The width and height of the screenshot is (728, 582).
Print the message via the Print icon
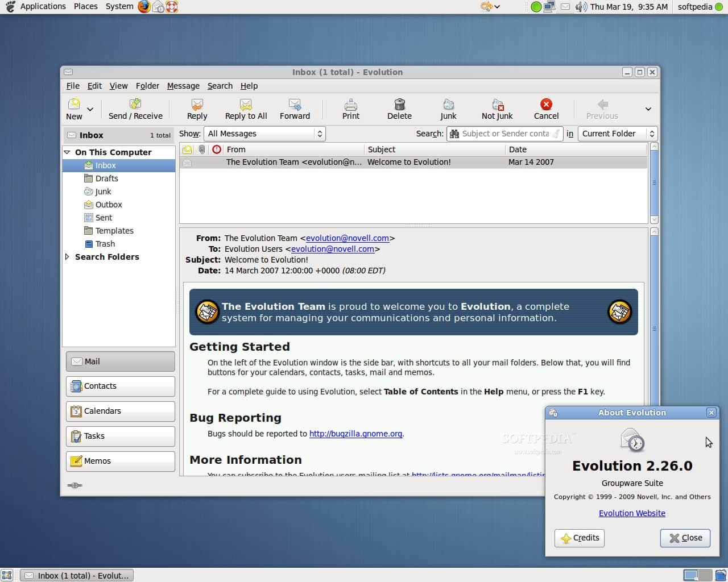point(350,109)
